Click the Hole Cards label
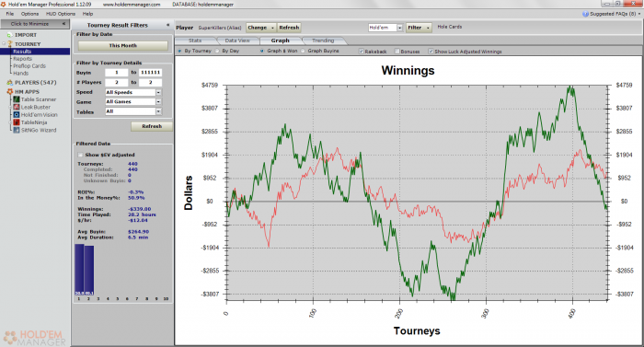Image resolution: width=644 pixels, height=347 pixels. pyautogui.click(x=449, y=27)
